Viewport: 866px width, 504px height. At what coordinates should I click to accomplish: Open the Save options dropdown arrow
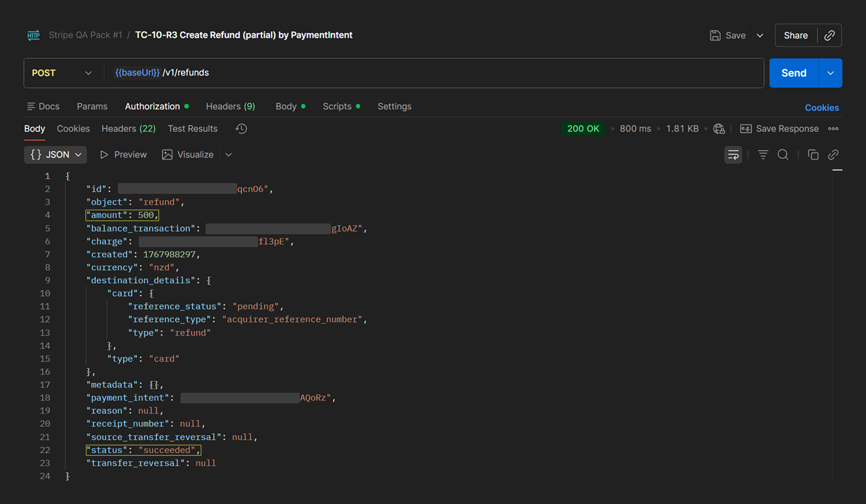point(760,35)
